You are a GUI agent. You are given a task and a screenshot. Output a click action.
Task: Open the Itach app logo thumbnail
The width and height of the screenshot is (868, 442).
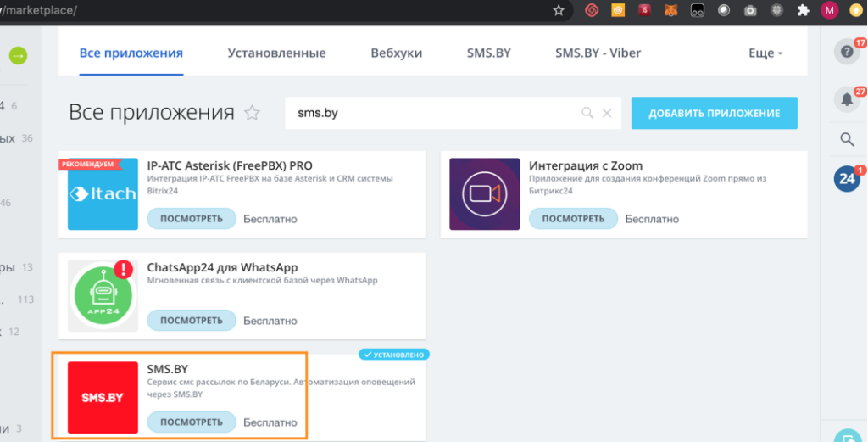click(103, 194)
